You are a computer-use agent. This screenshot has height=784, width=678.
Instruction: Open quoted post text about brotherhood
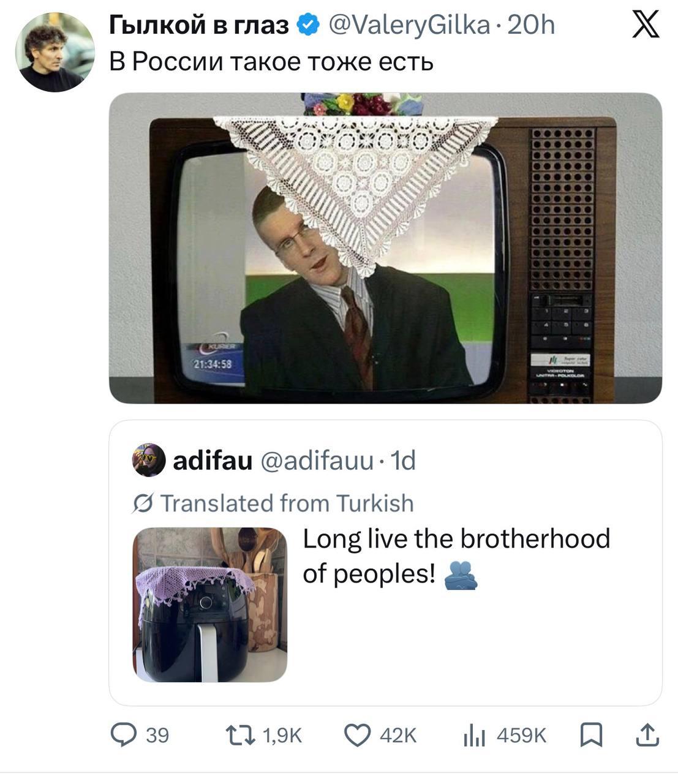(x=456, y=556)
